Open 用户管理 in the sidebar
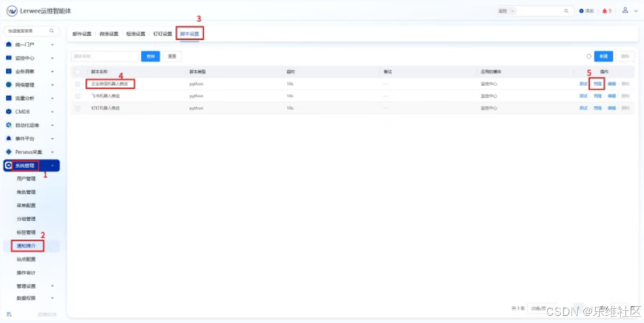 26,179
